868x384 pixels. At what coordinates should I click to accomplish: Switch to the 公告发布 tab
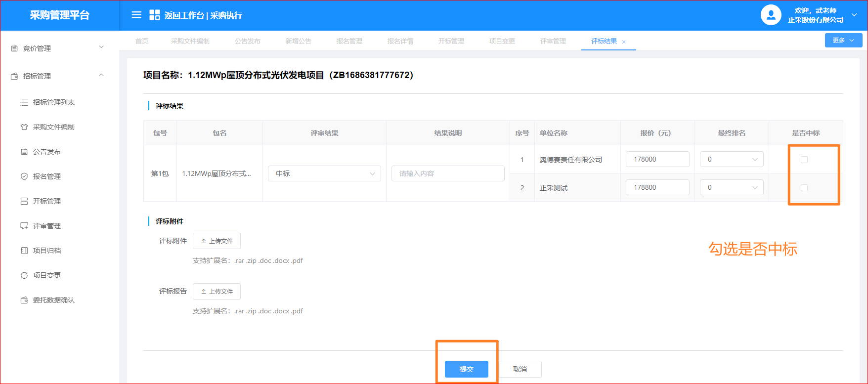pyautogui.click(x=247, y=41)
